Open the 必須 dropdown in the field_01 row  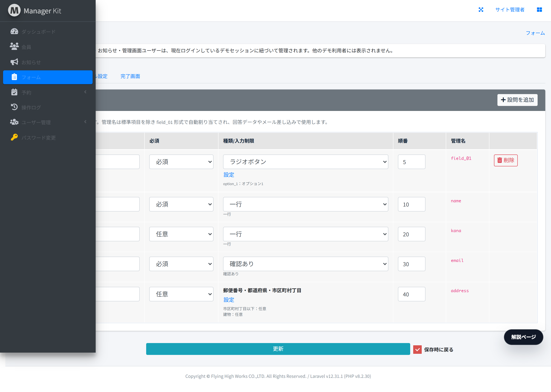(x=181, y=162)
